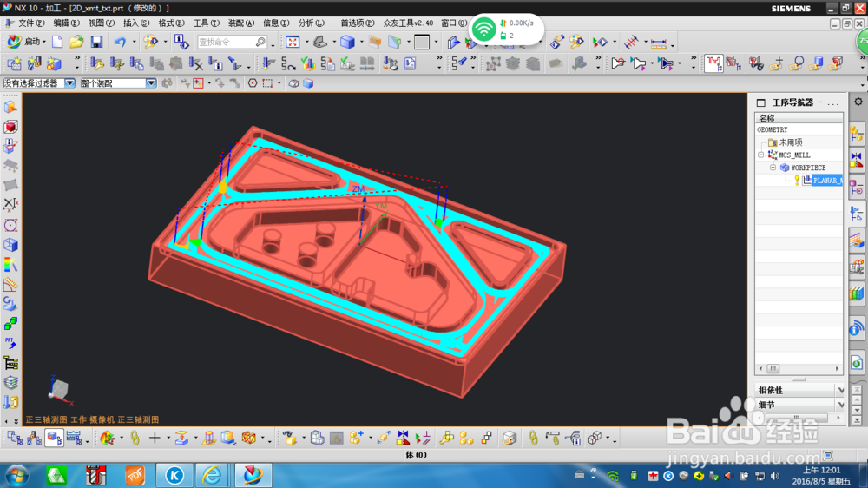This screenshot has width=868, height=488.
Task: Open a part with the folder icon
Action: click(x=76, y=42)
